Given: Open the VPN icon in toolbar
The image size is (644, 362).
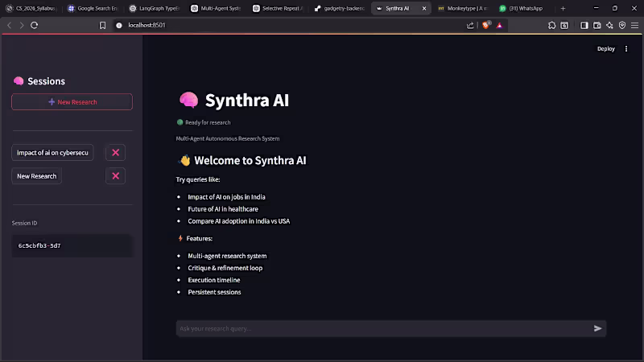Looking at the screenshot, I should [622, 25].
